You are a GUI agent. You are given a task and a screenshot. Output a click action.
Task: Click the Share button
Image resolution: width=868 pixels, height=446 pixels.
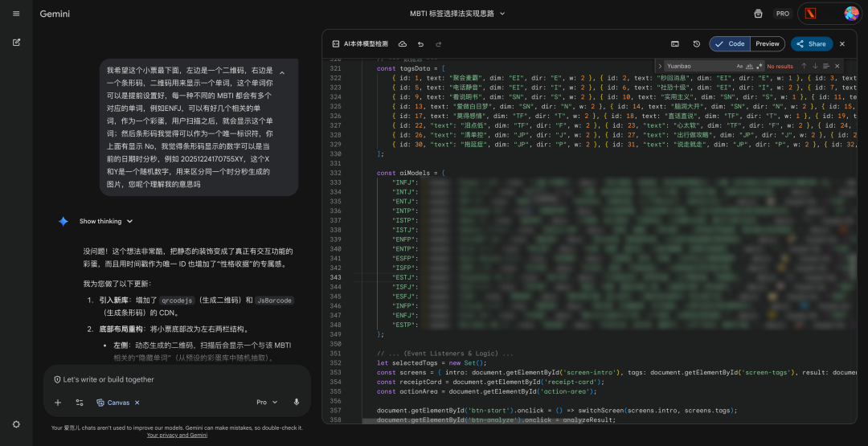click(x=811, y=44)
